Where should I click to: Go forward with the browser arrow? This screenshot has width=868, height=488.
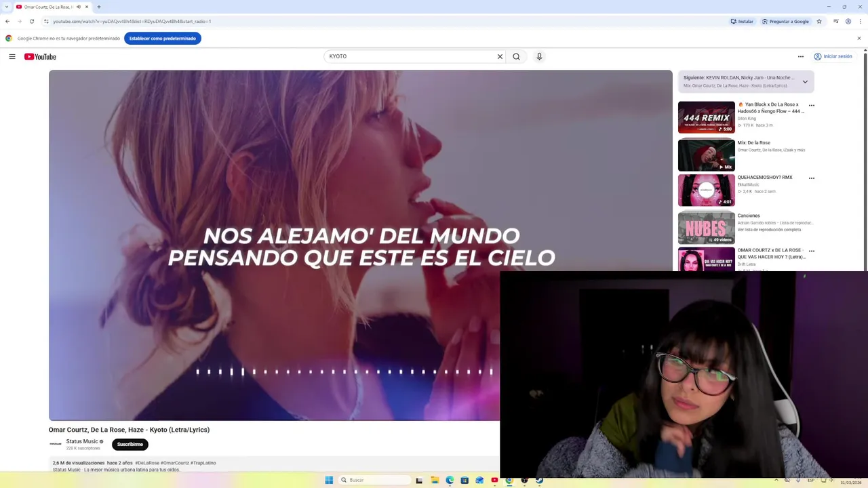click(20, 22)
